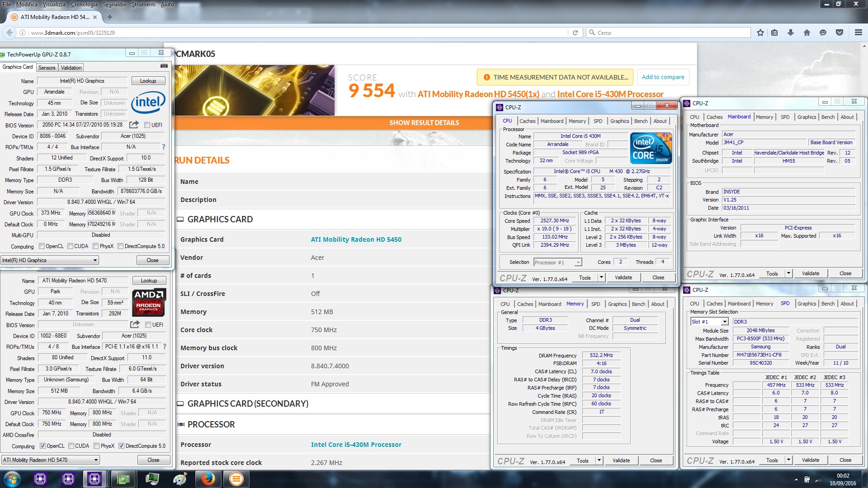Viewport: 868px width, 488px height.
Task: Open the Windows Start menu
Action: [x=12, y=479]
